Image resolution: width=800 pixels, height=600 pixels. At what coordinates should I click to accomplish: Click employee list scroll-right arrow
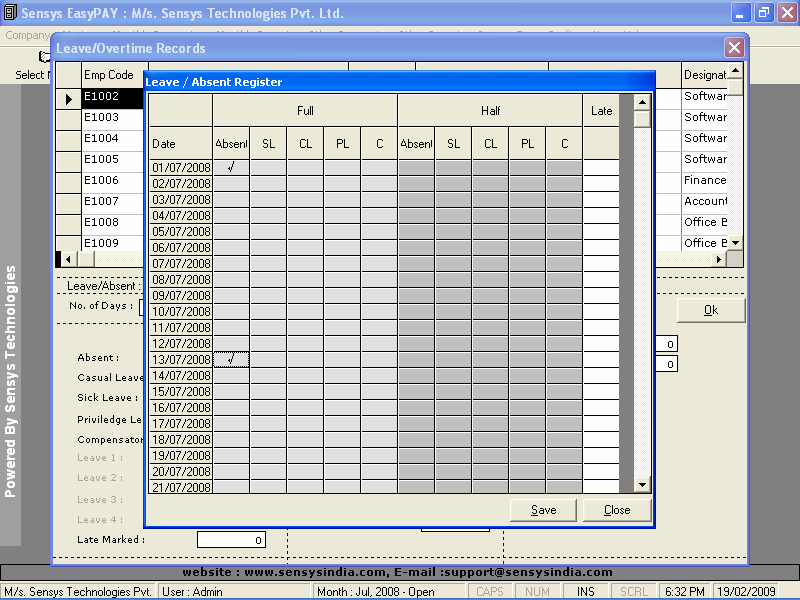718,259
